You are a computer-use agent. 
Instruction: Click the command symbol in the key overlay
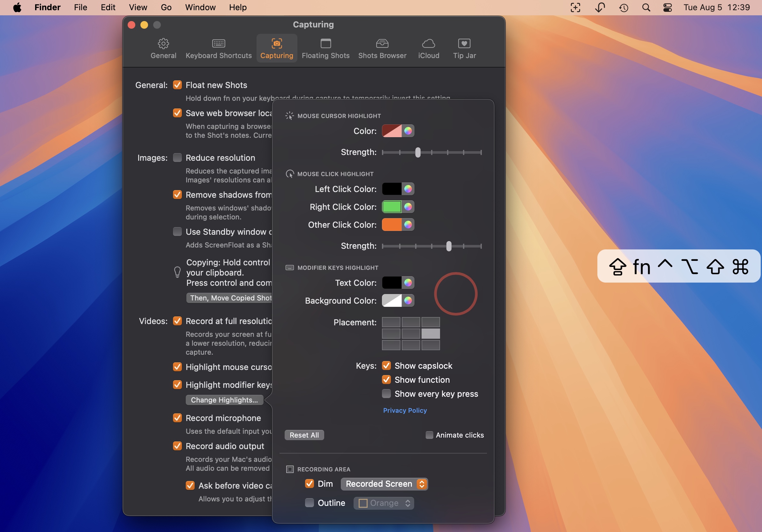(x=740, y=267)
